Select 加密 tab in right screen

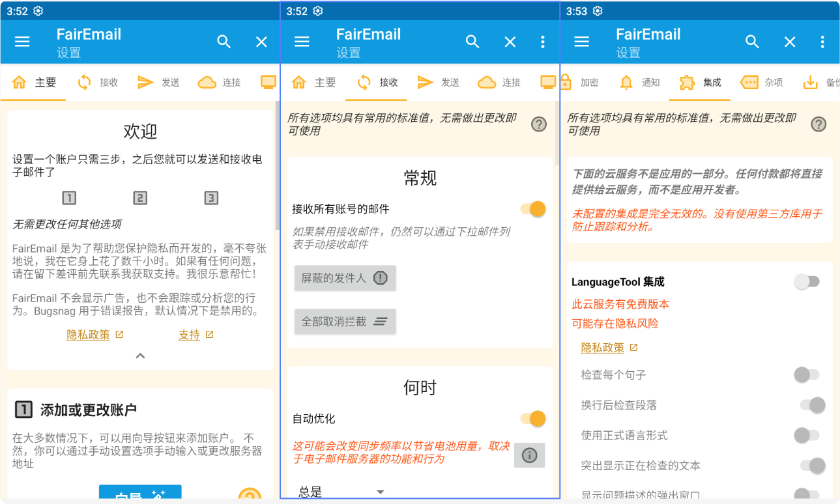pyautogui.click(x=579, y=83)
